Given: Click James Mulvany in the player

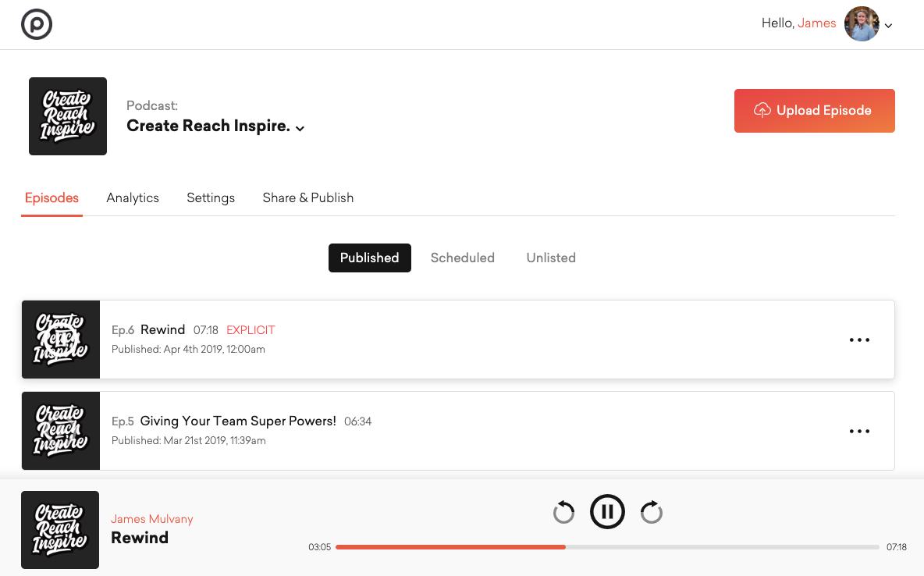Looking at the screenshot, I should (x=151, y=519).
